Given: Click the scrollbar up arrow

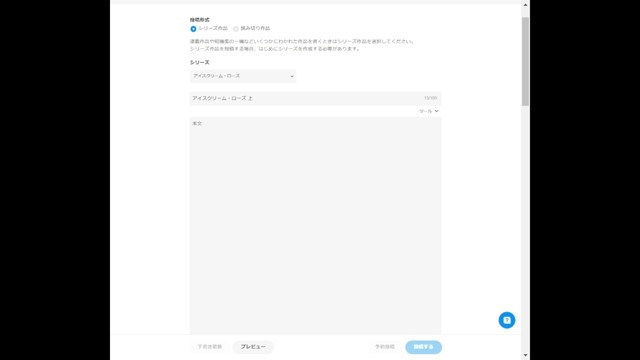Looking at the screenshot, I should pos(525,5).
